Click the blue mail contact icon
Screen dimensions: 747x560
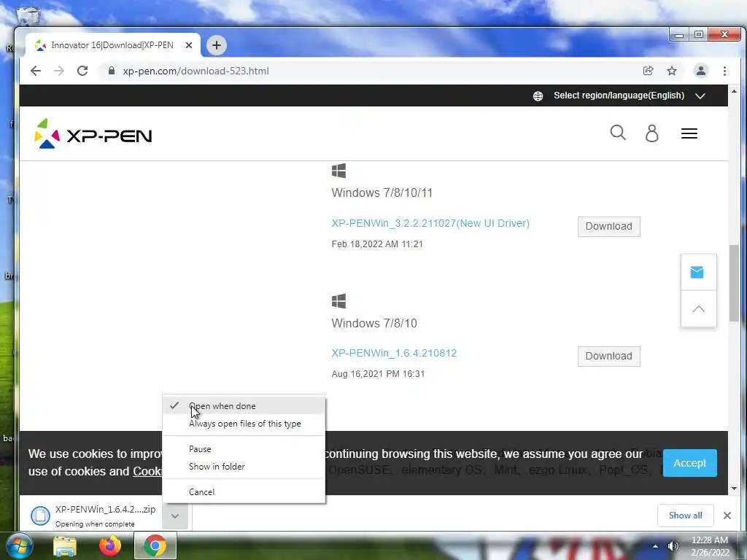[697, 273]
